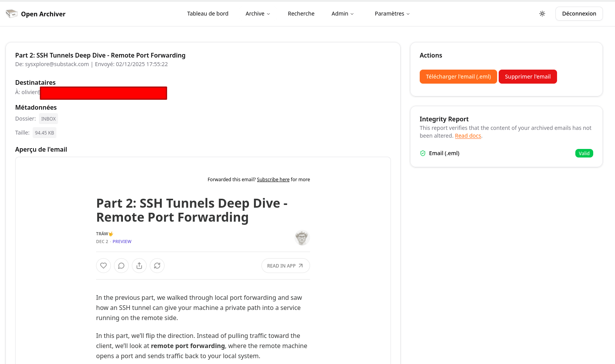Click the Déconnexion button
The image size is (615, 364).
point(579,14)
